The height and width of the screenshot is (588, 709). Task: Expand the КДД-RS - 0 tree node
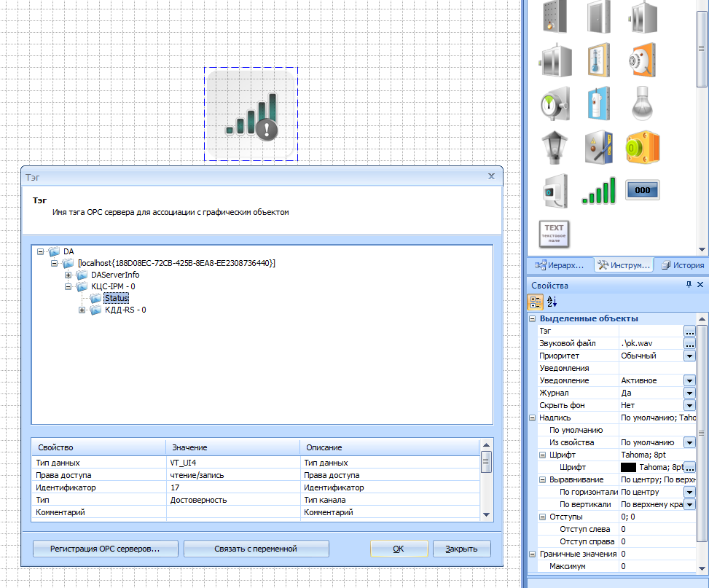tap(82, 310)
